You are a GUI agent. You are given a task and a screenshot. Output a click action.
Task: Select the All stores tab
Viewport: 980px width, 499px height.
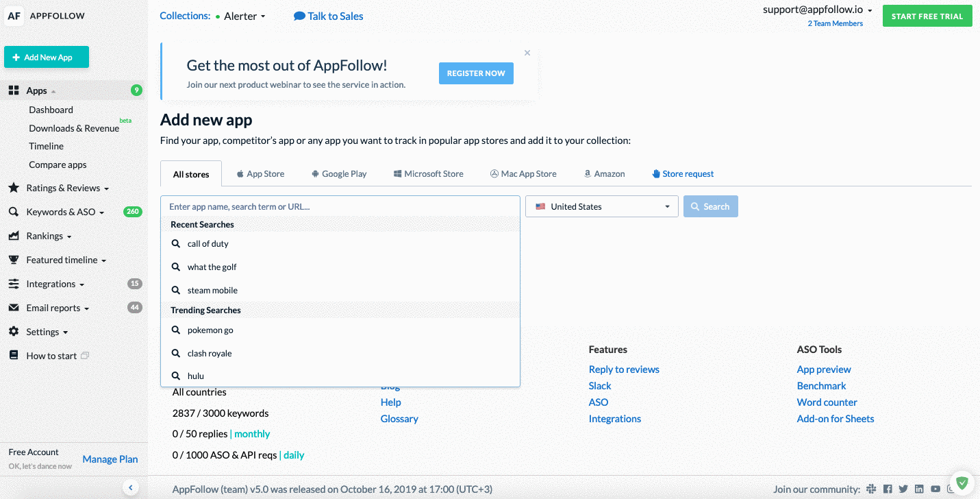[191, 173]
